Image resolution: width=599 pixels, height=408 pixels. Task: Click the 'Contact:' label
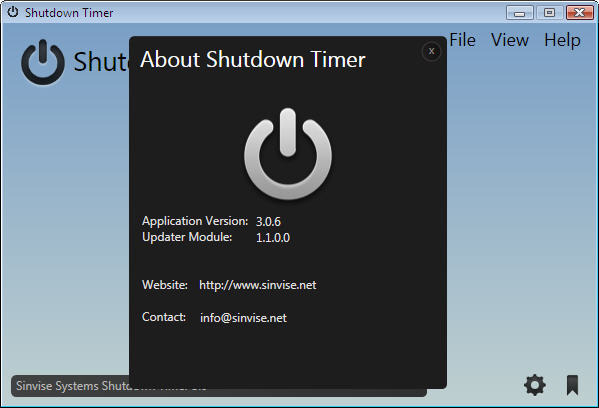click(x=164, y=317)
